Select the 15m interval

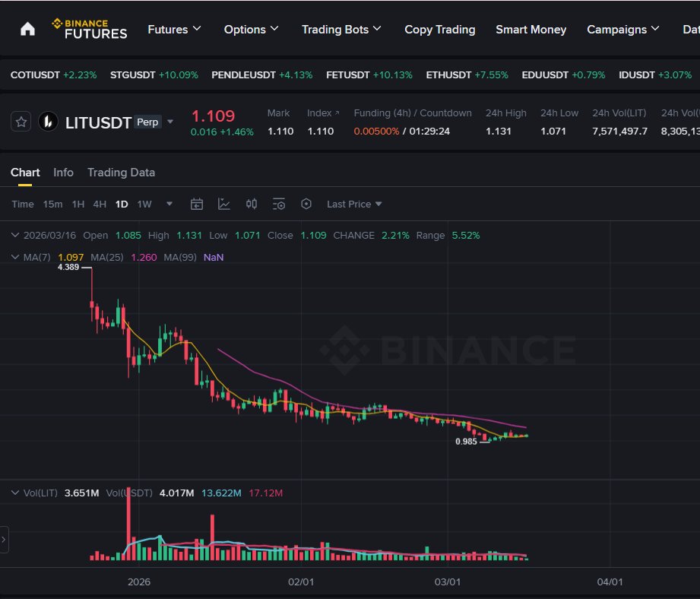(52, 204)
